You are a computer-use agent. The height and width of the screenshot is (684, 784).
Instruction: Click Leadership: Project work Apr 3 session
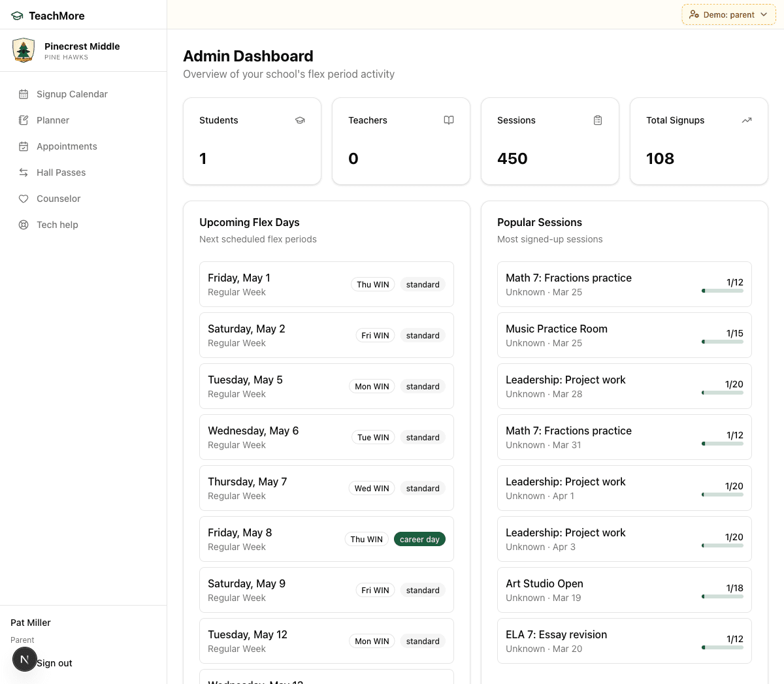coord(625,539)
